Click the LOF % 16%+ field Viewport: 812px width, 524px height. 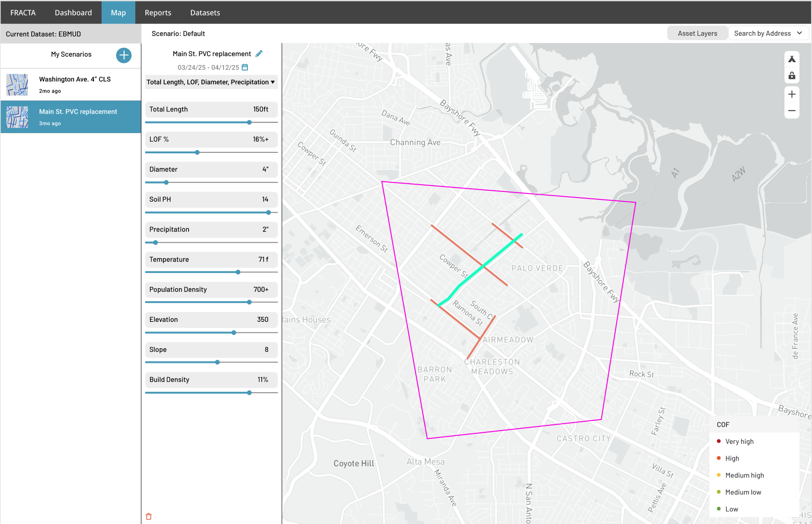[x=211, y=139]
